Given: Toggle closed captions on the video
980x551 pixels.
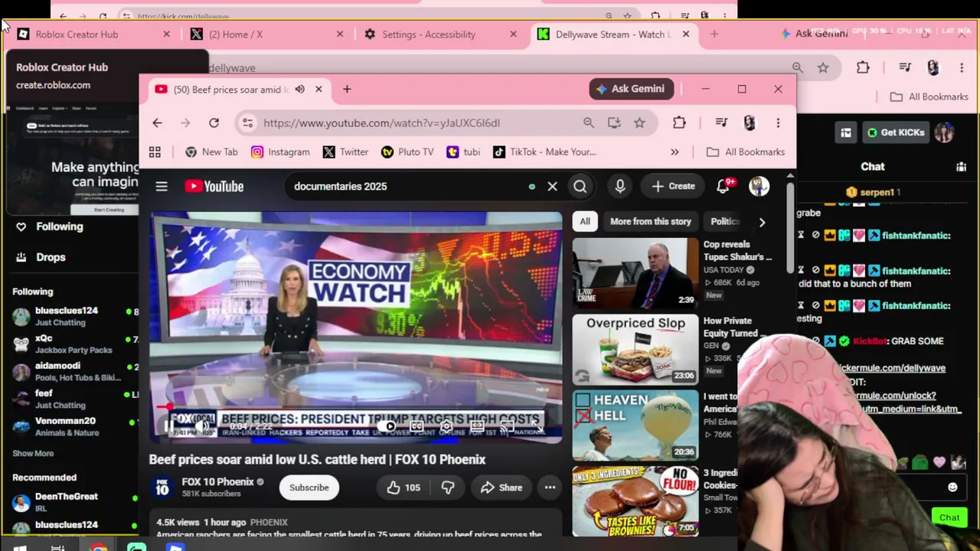Looking at the screenshot, I should [416, 426].
